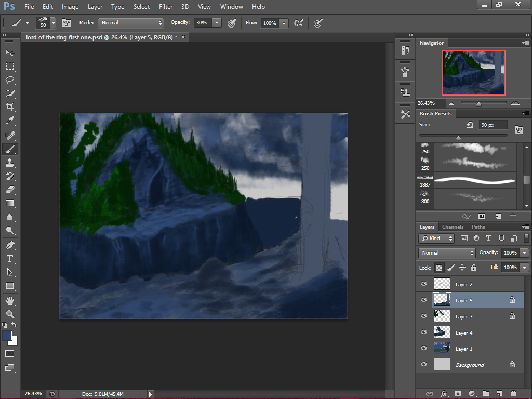
Task: Create a new adjustment layer
Action: (x=472, y=394)
